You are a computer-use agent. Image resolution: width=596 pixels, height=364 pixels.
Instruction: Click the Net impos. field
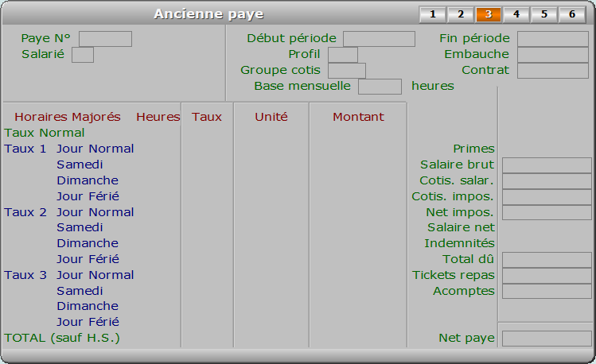click(547, 212)
